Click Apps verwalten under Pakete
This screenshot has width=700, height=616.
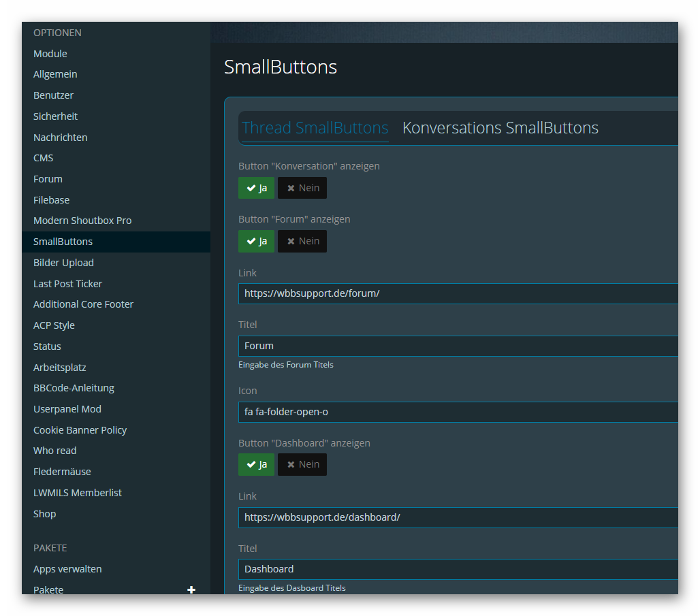point(67,569)
